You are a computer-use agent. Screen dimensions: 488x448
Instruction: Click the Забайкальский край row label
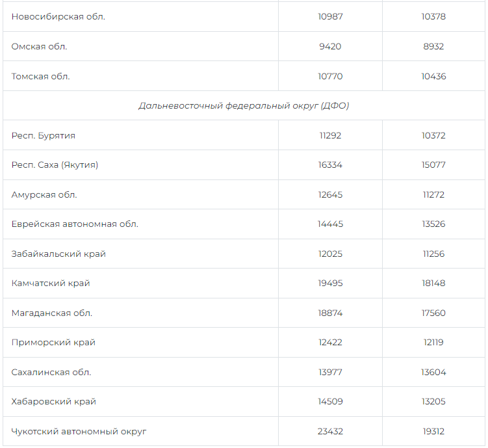click(58, 254)
